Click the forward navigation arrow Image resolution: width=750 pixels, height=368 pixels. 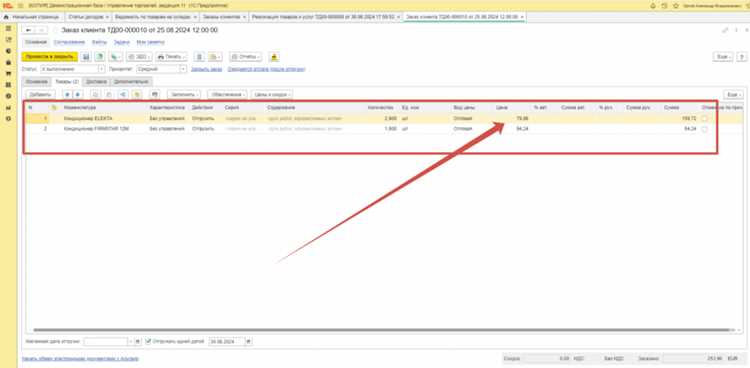pyautogui.click(x=42, y=30)
